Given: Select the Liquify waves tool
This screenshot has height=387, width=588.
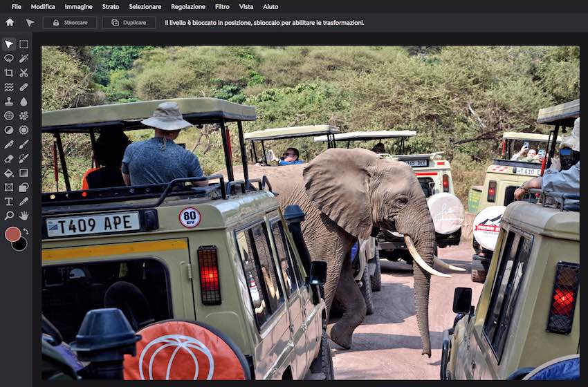Looking at the screenshot, I should (8, 87).
